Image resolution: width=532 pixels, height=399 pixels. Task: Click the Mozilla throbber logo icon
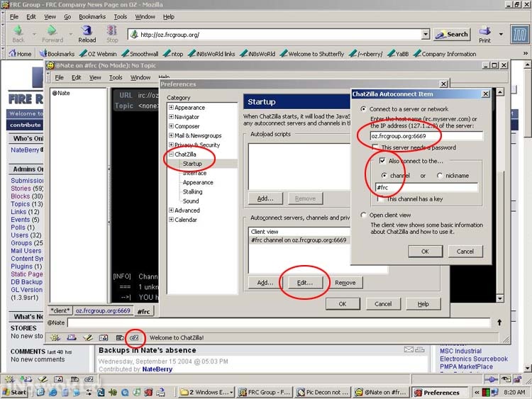[519, 35]
